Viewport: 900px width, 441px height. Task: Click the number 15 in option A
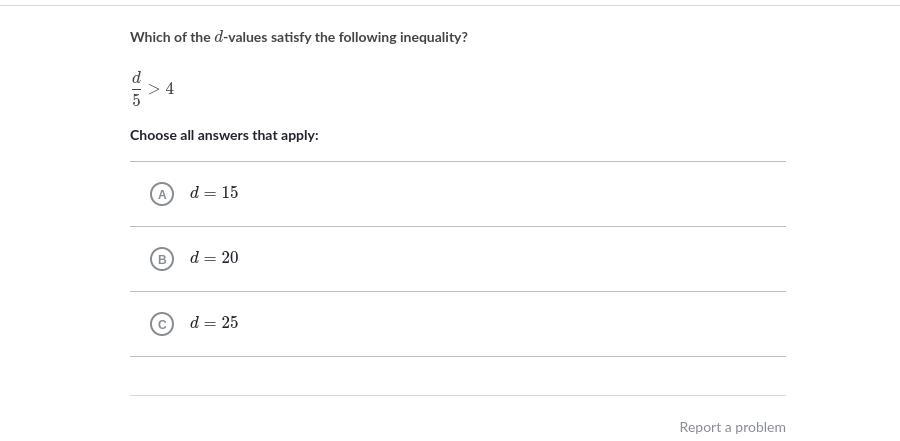[x=230, y=193]
